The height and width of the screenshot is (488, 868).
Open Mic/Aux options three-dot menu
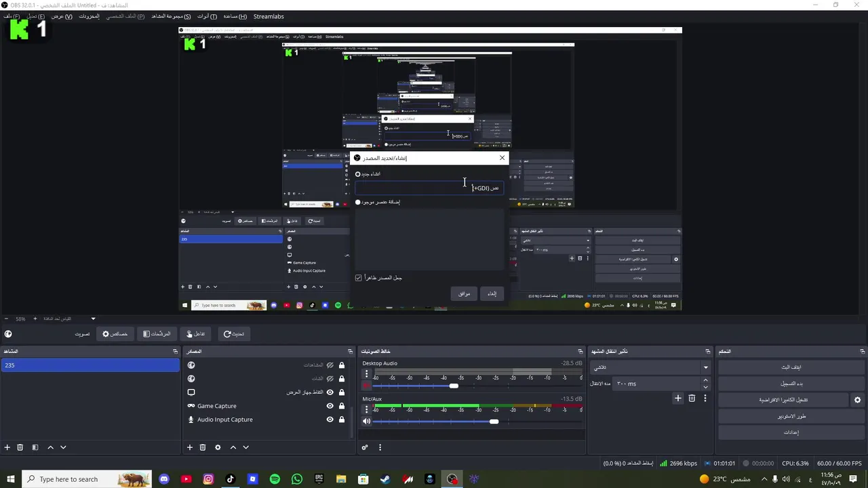[367, 409]
